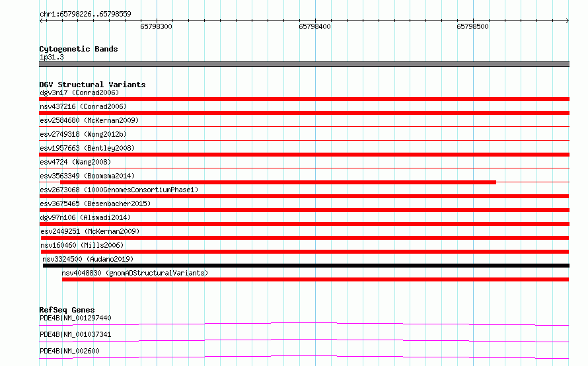
Task: Open variant esv2449251 (McKernan2009)
Action: point(90,231)
